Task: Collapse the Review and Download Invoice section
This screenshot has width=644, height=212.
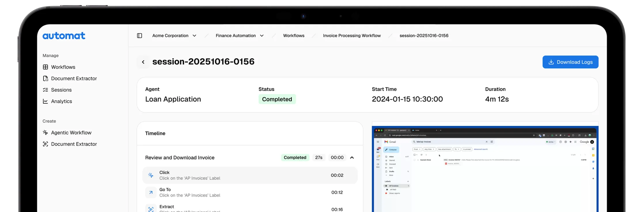Action: pyautogui.click(x=352, y=158)
